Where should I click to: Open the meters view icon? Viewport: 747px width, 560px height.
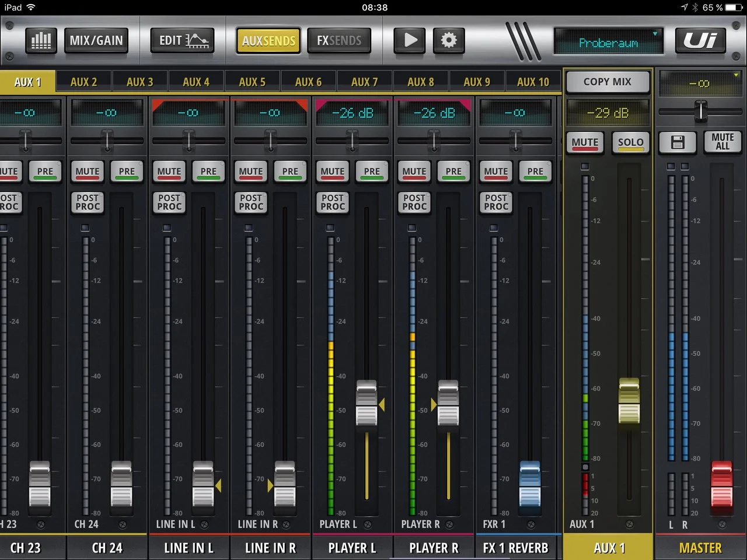click(x=41, y=40)
